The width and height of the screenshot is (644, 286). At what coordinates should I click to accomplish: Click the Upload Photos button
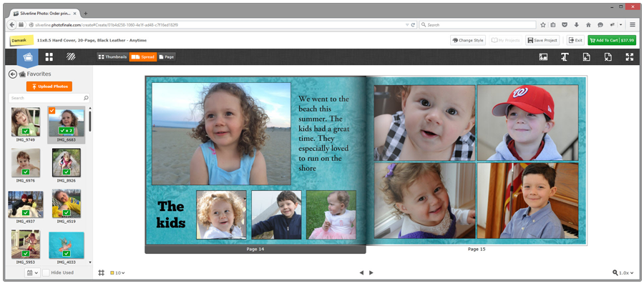coord(49,87)
